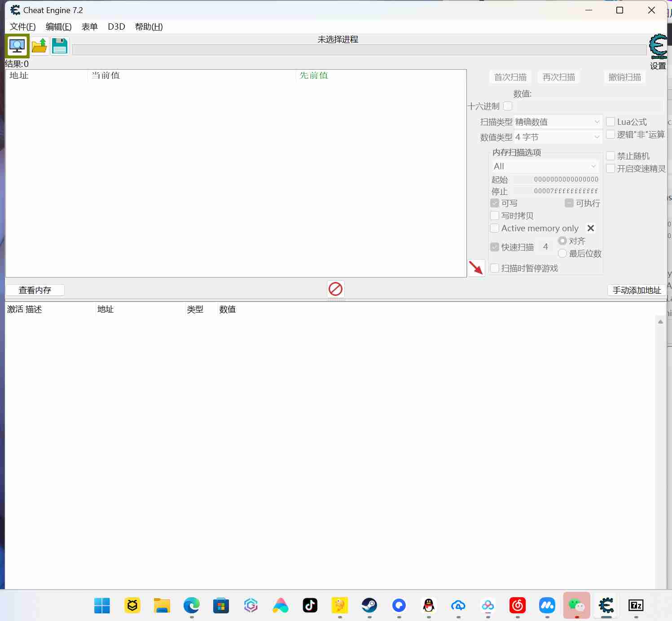Screen dimensions: 672x621
Task: Click the red arrow icon below scan options
Action: (x=477, y=268)
